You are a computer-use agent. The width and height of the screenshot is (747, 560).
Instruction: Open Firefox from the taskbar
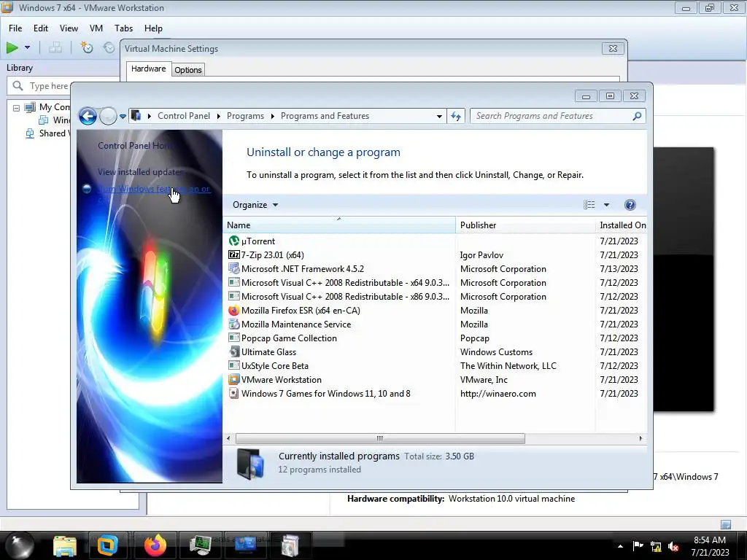(x=155, y=545)
